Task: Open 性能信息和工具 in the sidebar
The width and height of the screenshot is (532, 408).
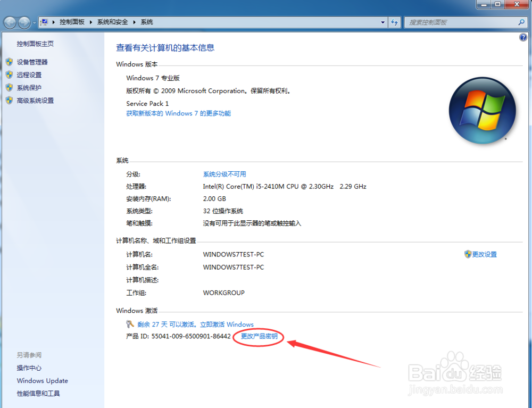Action: 38,394
